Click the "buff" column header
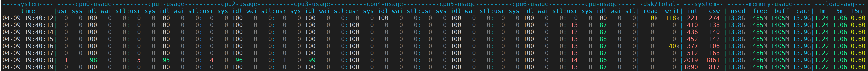The width and height of the screenshot is (868, 71). [x=781, y=11]
